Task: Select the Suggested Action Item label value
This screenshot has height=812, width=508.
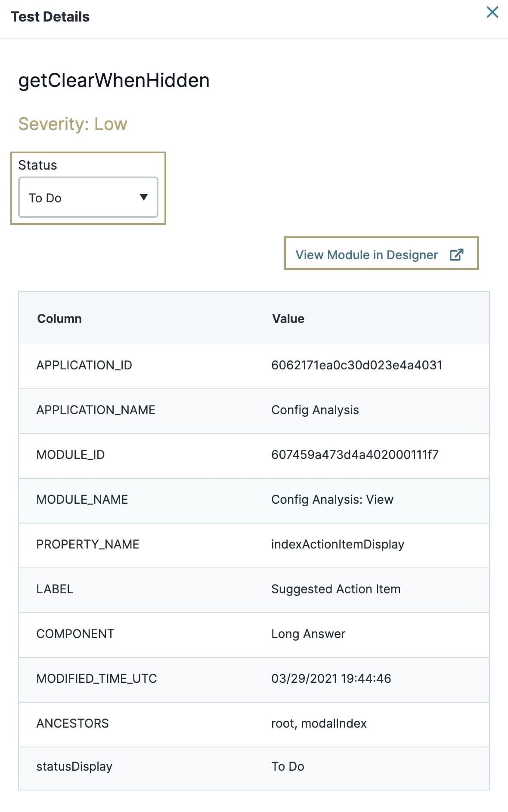Action: pos(336,589)
